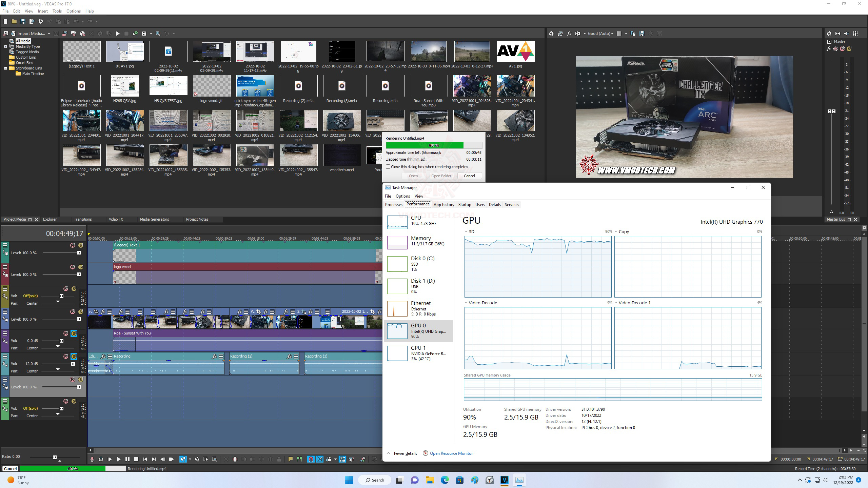
Task: Check 'Close this dialog box when rendering completes'
Action: (388, 167)
